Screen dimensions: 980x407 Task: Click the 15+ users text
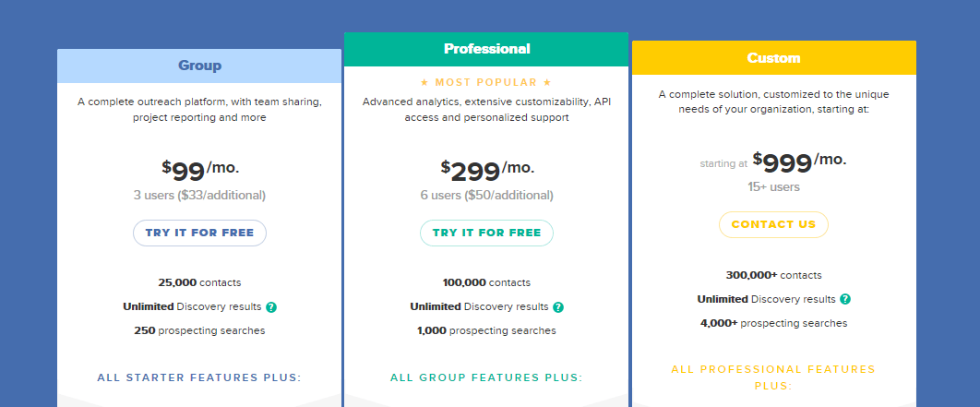[773, 187]
